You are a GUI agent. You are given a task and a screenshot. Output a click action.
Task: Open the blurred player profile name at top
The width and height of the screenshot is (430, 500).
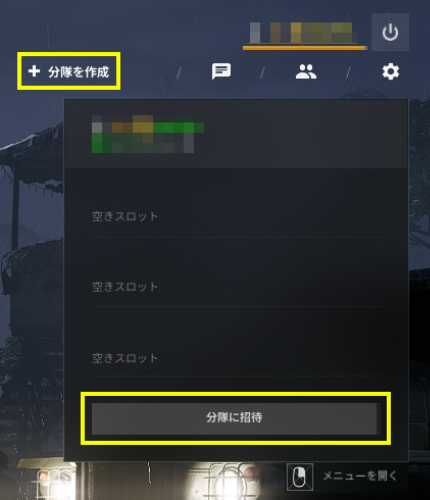301,33
